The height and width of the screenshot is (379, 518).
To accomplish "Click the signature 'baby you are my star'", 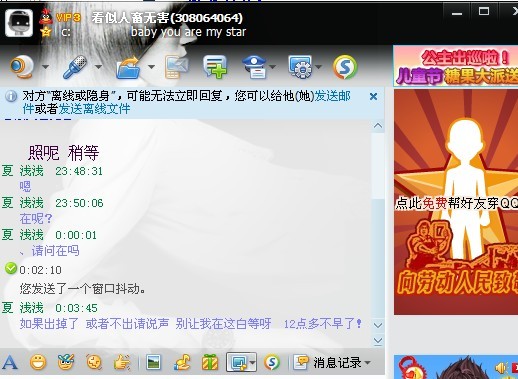I will (x=188, y=32).
